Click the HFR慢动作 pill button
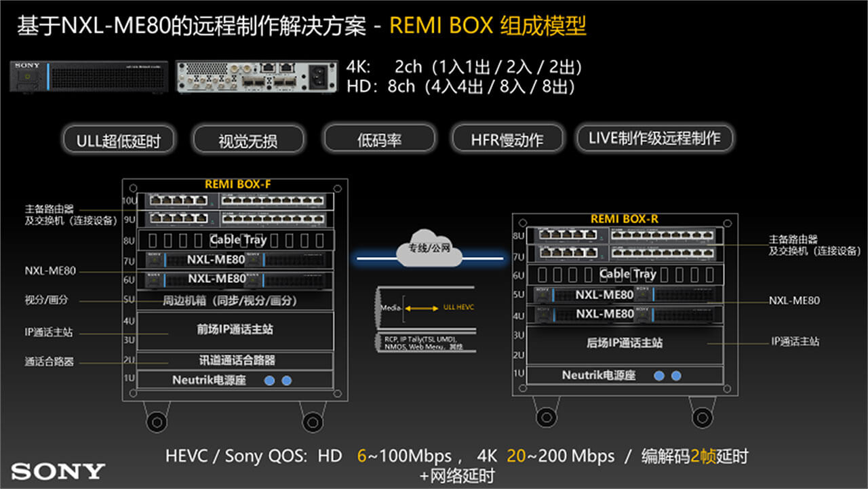The width and height of the screenshot is (868, 489). [x=507, y=140]
